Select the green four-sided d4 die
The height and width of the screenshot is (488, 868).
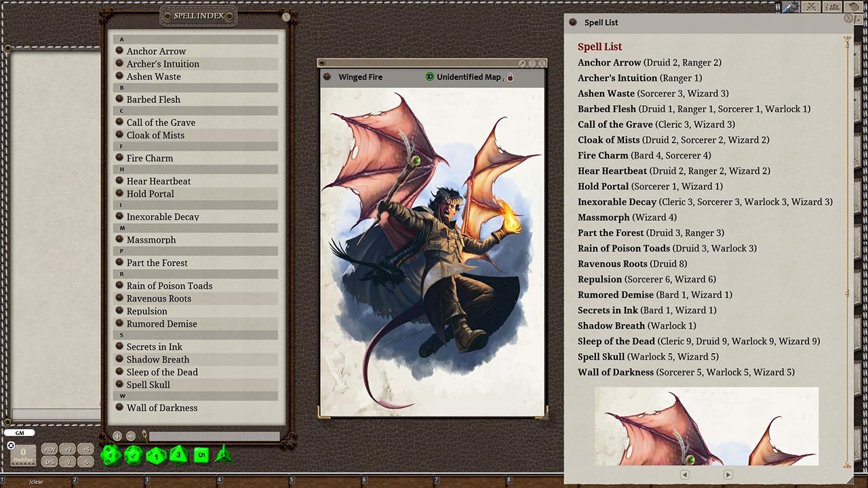click(224, 456)
